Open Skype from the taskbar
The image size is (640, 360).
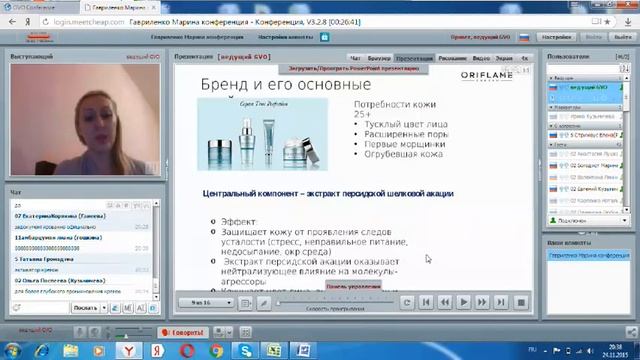(245, 351)
